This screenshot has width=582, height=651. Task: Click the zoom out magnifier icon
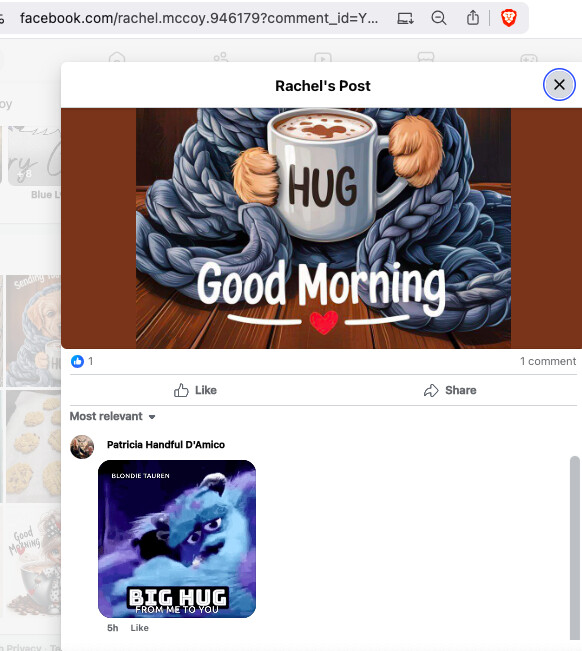tap(439, 18)
